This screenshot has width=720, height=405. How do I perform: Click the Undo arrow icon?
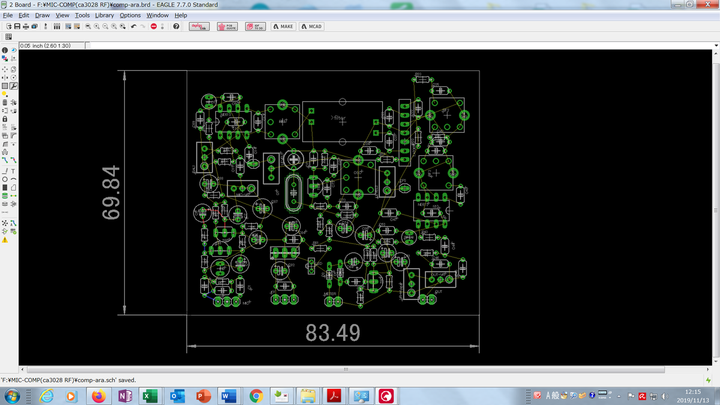tap(133, 26)
